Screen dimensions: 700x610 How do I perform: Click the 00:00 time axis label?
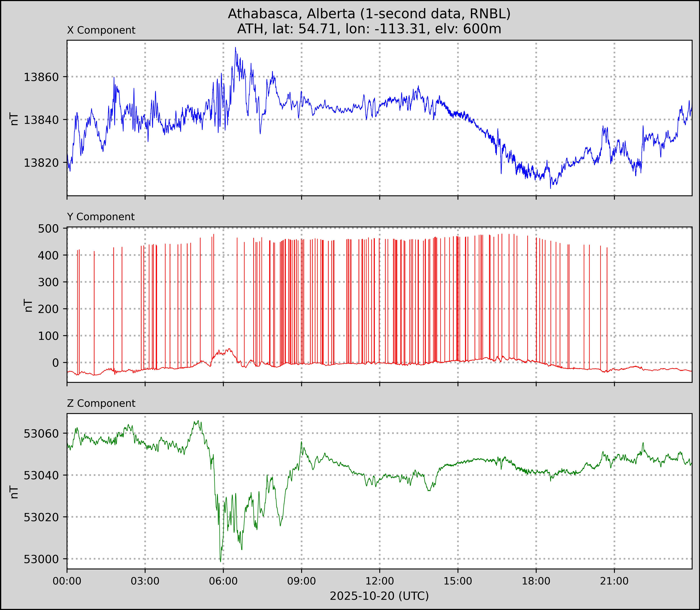click(x=67, y=581)
